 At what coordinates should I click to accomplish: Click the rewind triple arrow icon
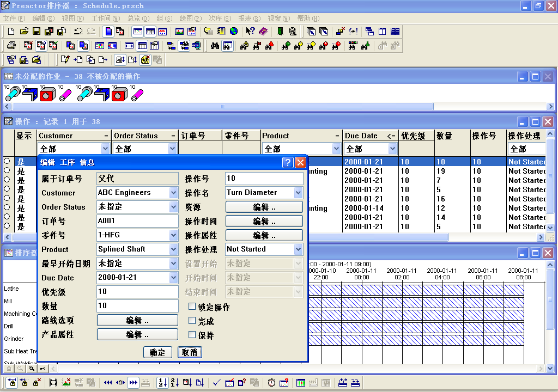pyautogui.click(x=108, y=383)
